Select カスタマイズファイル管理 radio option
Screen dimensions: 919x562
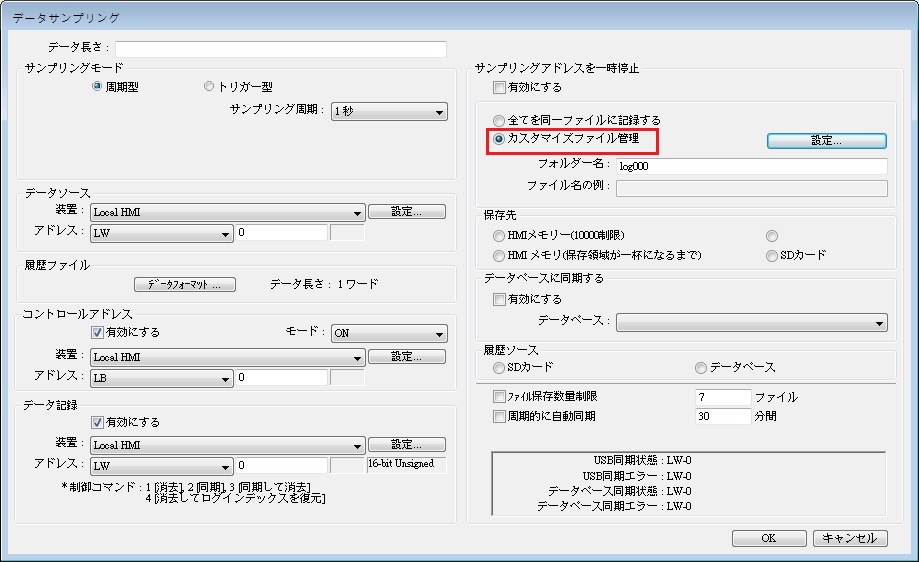tap(499, 139)
